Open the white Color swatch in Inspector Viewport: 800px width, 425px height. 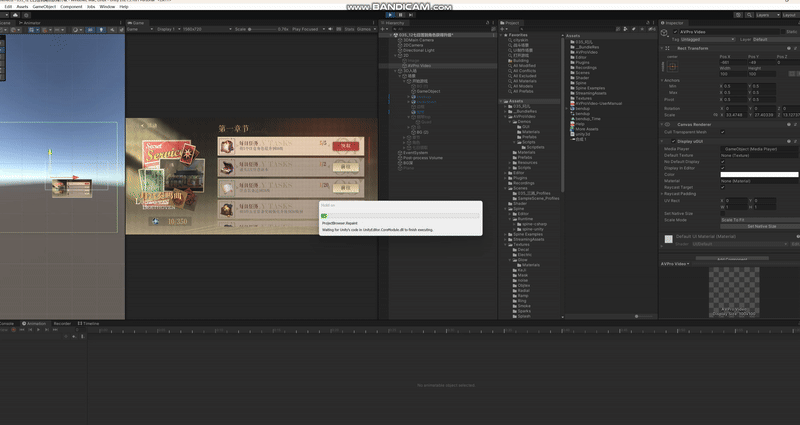[x=759, y=174]
